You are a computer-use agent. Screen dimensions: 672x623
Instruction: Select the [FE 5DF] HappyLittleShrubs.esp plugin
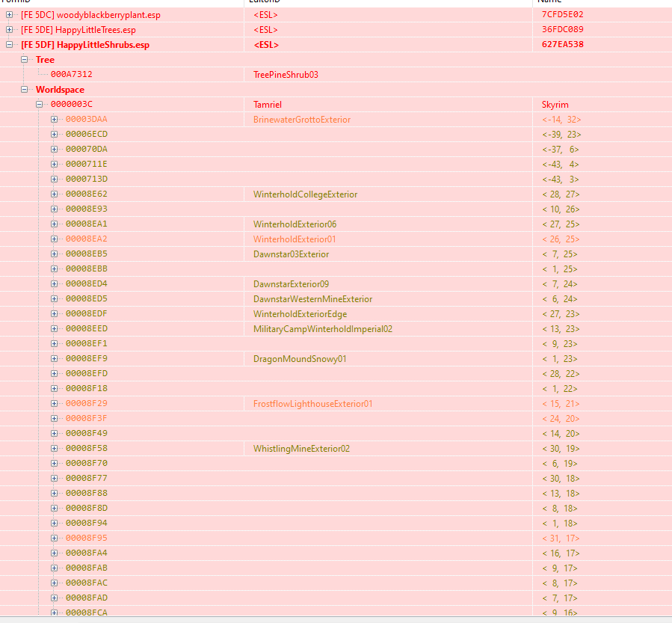[85, 45]
